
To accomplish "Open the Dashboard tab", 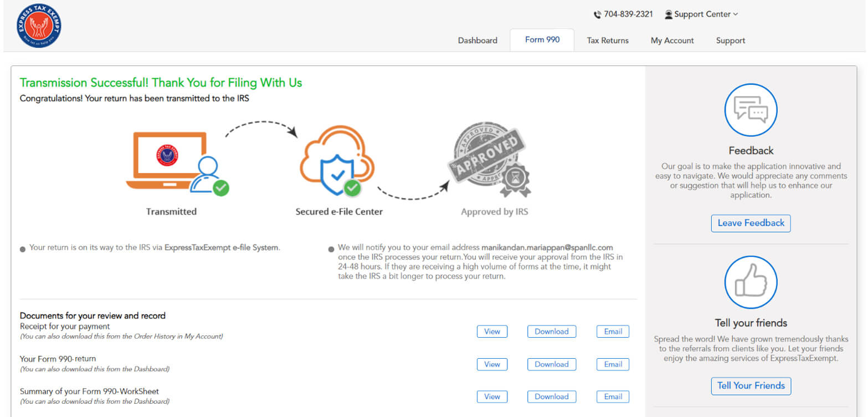I will pyautogui.click(x=477, y=40).
